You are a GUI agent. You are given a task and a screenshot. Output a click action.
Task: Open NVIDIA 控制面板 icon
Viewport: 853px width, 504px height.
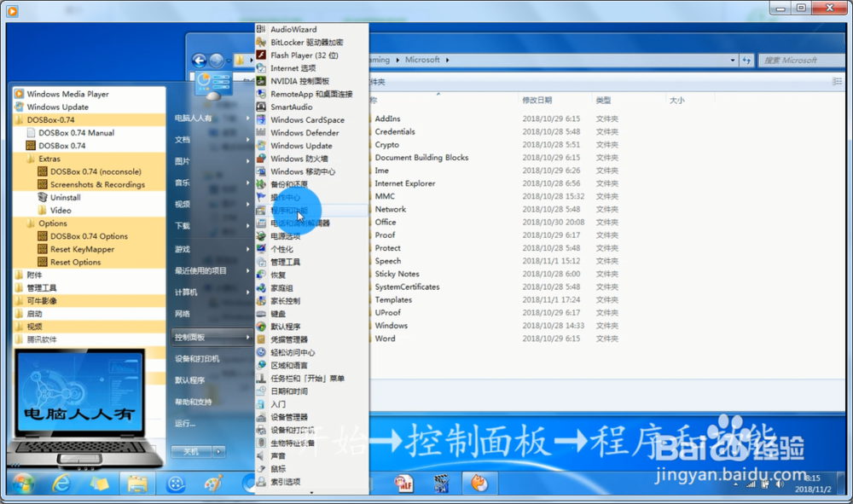(x=261, y=81)
